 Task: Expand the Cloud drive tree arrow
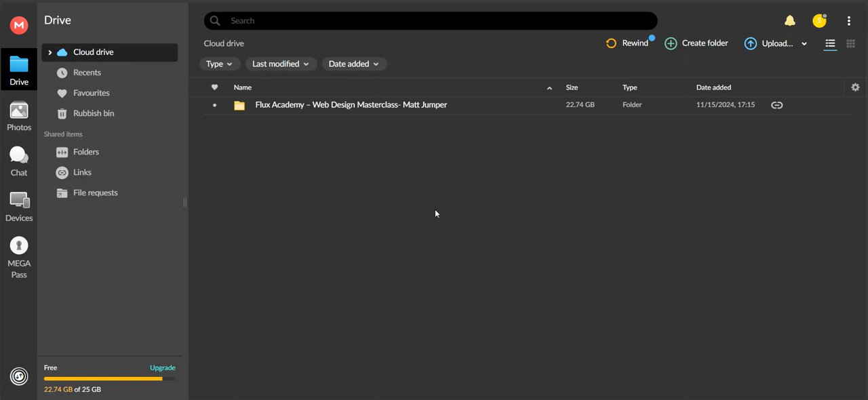(50, 52)
